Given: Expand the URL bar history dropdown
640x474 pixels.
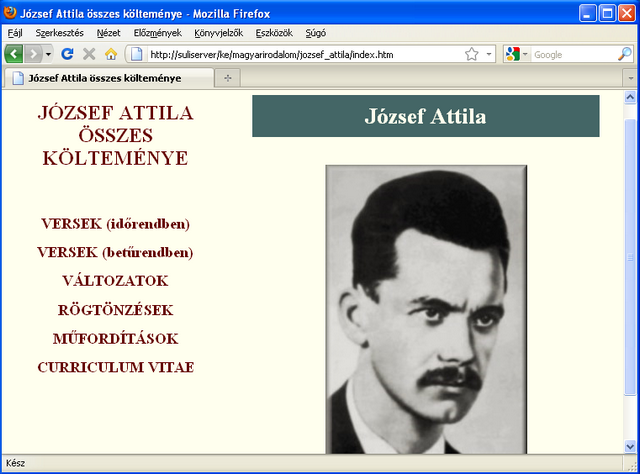Looking at the screenshot, I should (489, 54).
